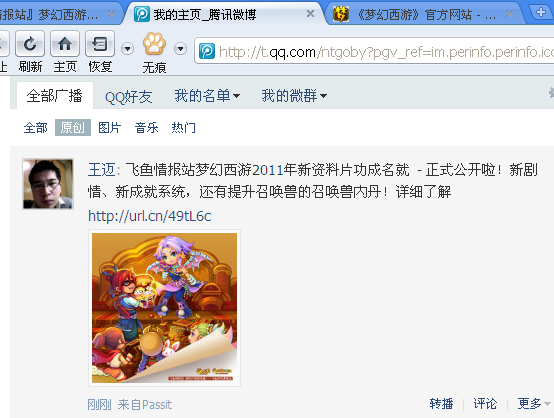Select the 图片 filter

(110, 128)
